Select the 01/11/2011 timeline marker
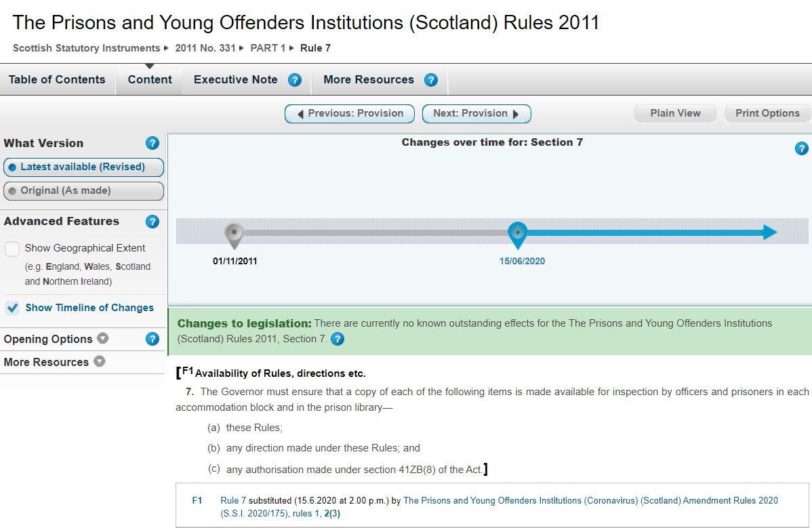 pyautogui.click(x=234, y=235)
